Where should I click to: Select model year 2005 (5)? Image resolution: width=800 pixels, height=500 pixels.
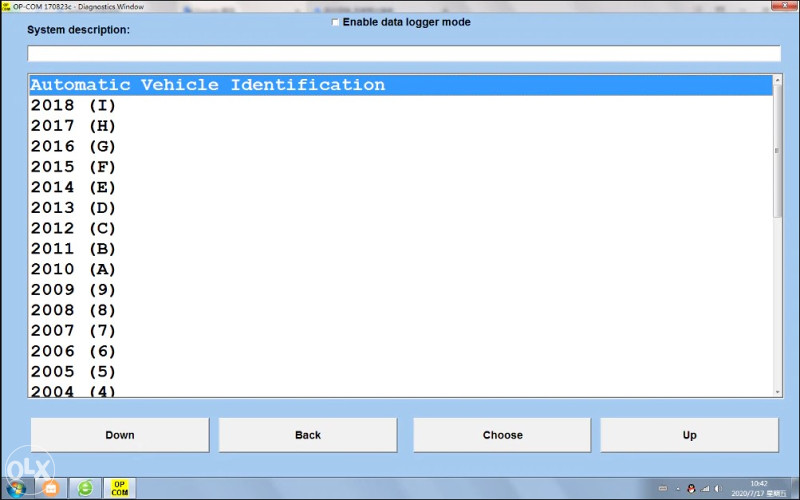point(401,371)
